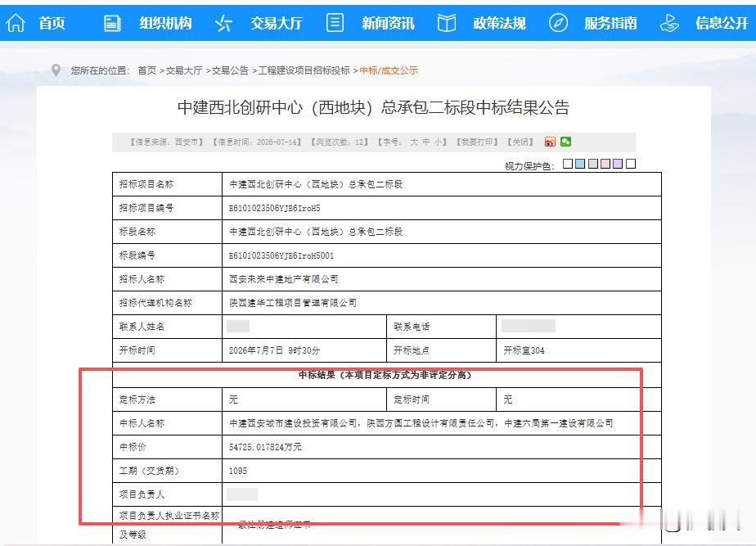
Task: Click 信息来源：西安市 text
Action: tap(167, 142)
